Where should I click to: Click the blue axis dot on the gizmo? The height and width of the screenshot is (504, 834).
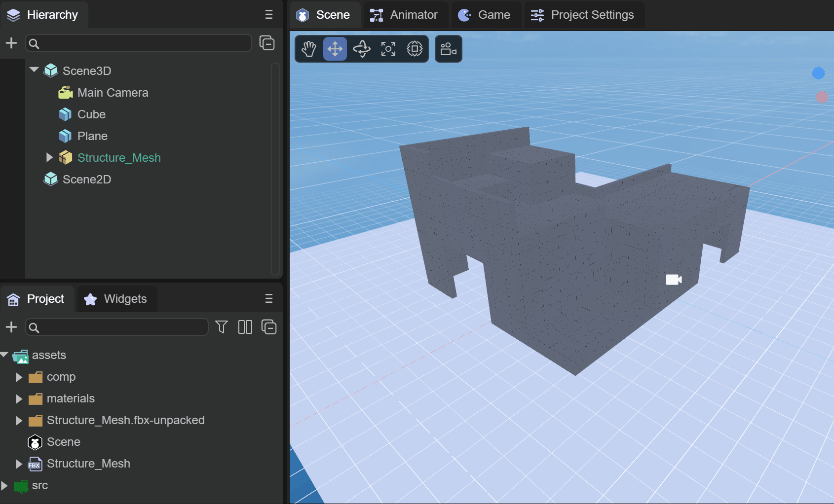[x=818, y=73]
